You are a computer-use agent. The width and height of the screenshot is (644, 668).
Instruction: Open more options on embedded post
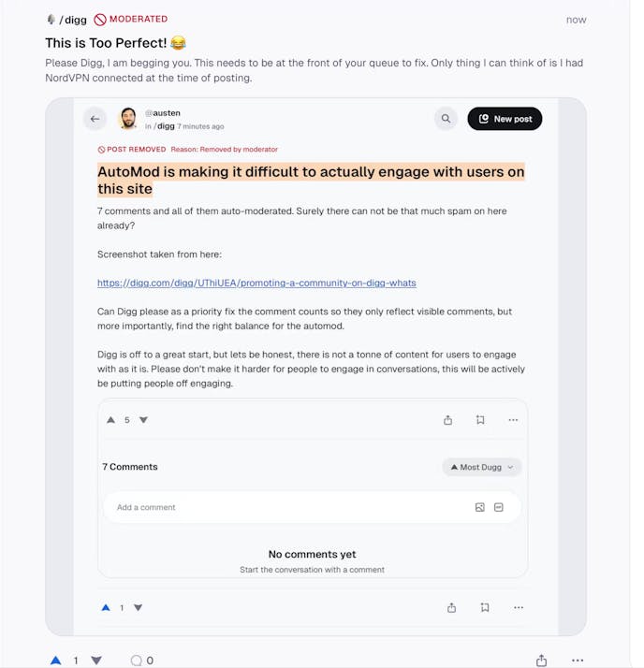pos(513,420)
